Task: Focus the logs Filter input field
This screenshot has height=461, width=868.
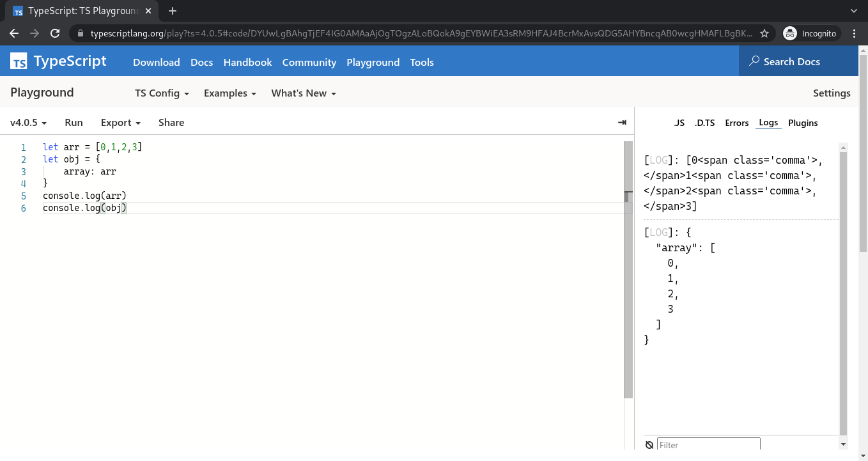Action: (x=709, y=445)
